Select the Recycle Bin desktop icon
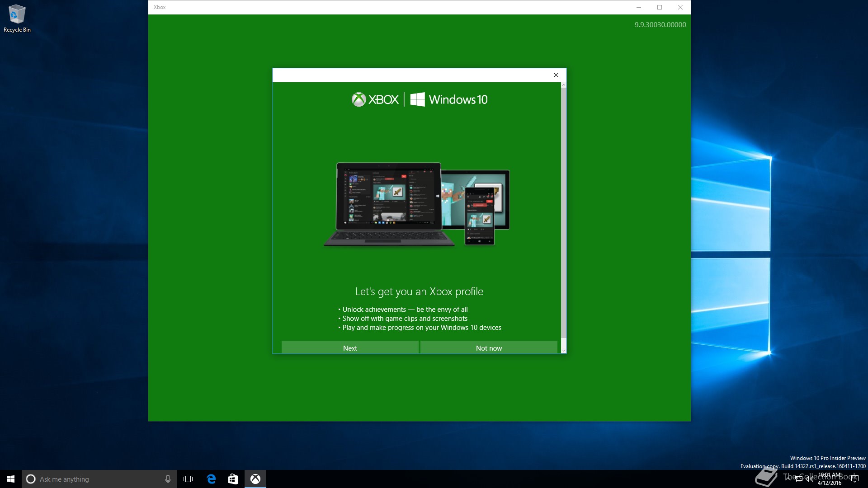The height and width of the screenshot is (488, 868). point(17,19)
